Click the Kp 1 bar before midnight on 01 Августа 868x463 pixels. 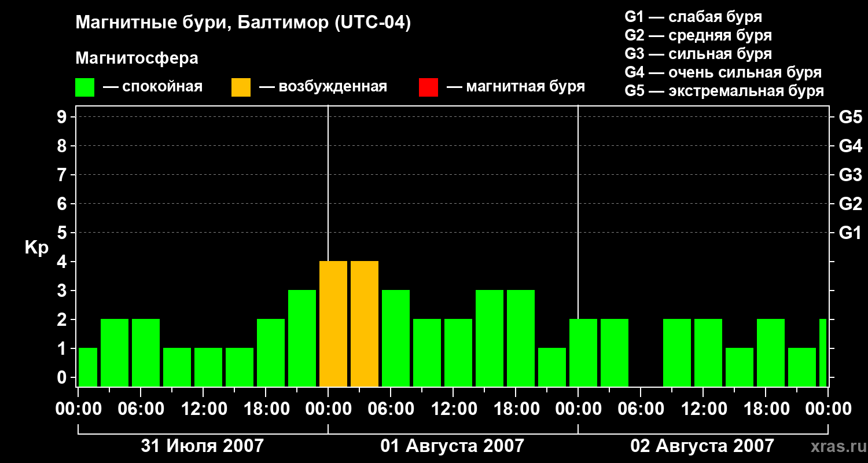552,367
